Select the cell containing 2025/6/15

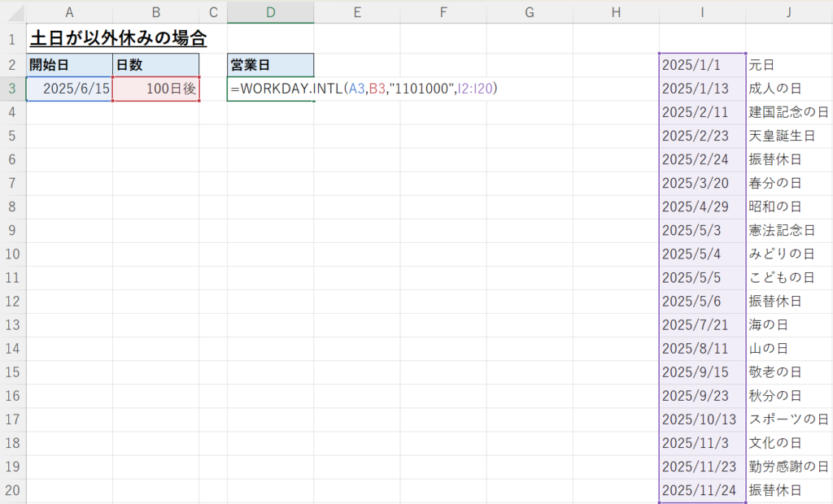point(70,89)
